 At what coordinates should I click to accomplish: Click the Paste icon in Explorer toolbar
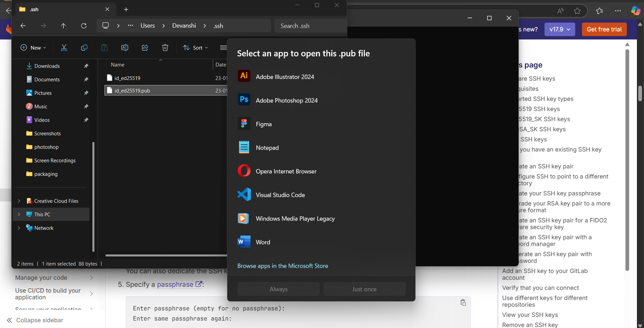tap(105, 48)
